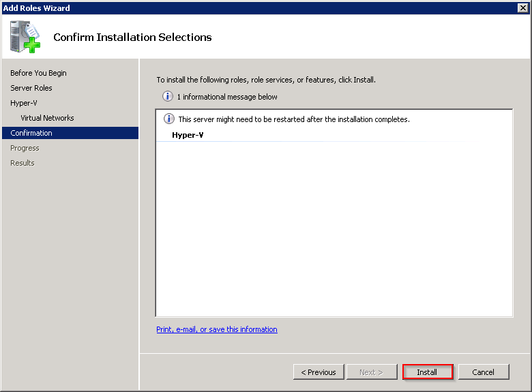Select the bold Hyper-V role entry

pos(188,135)
